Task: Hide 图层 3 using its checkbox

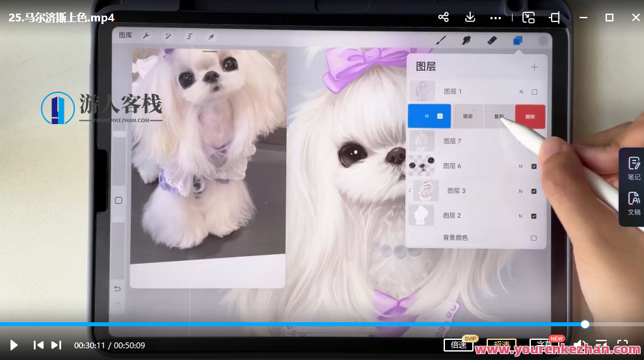Action: 534,191
